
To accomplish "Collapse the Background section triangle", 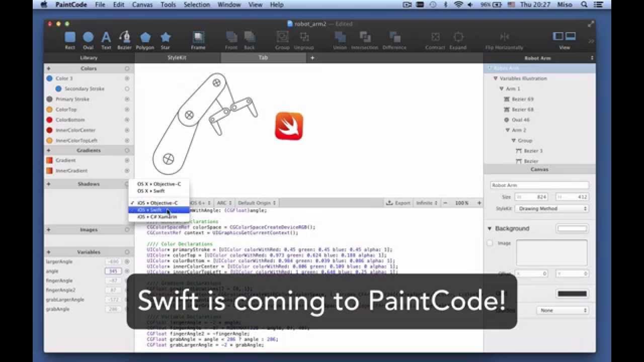I will point(490,229).
